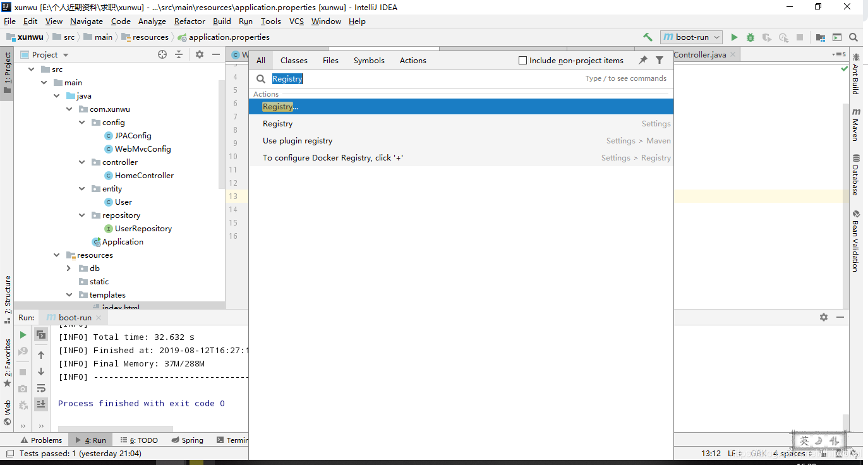Select UserRepository in project tree
The width and height of the screenshot is (868, 465).
(x=143, y=229)
